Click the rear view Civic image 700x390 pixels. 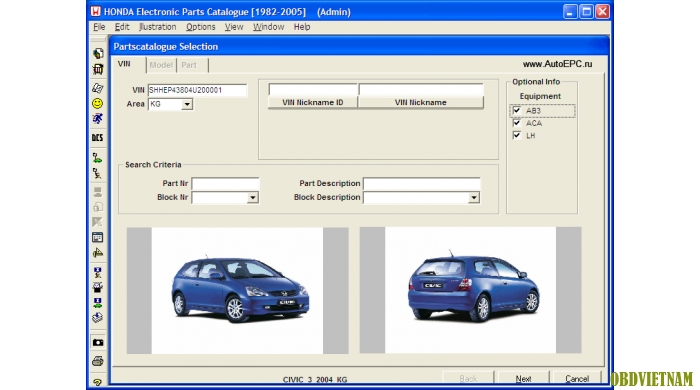point(471,290)
